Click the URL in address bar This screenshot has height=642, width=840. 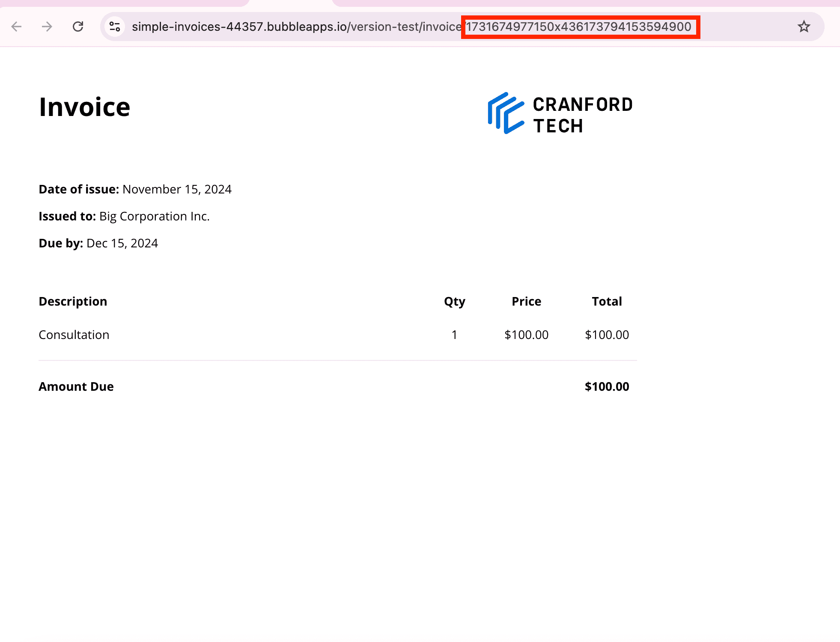(x=295, y=27)
